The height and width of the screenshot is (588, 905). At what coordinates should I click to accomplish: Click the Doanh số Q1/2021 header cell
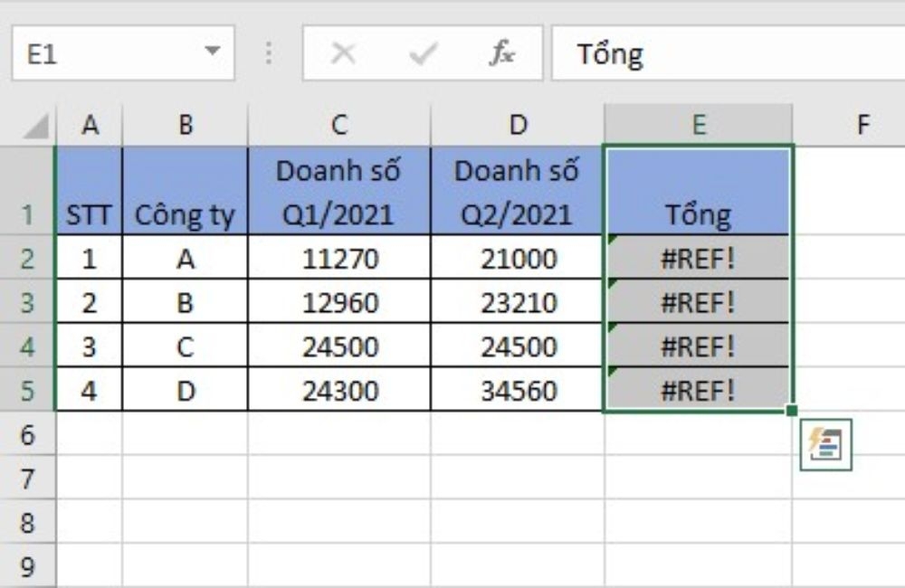click(x=339, y=191)
